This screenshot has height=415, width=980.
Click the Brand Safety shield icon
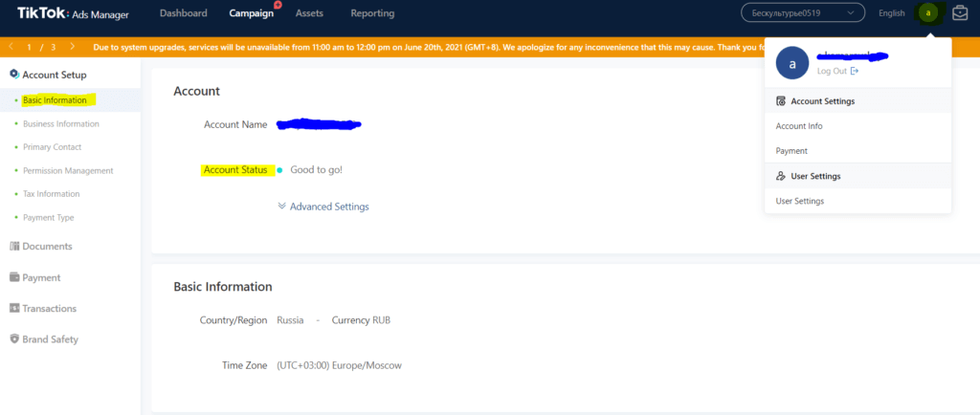(14, 339)
